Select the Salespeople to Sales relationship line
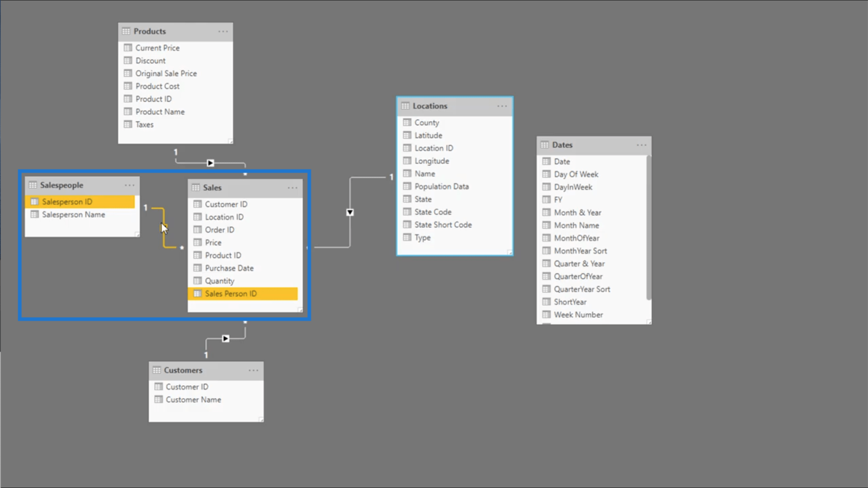The height and width of the screenshot is (488, 868). 164,228
